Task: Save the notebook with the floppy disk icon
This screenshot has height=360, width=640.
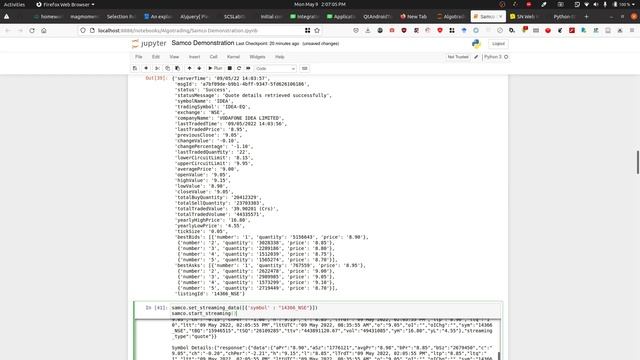Action: click(x=135, y=68)
